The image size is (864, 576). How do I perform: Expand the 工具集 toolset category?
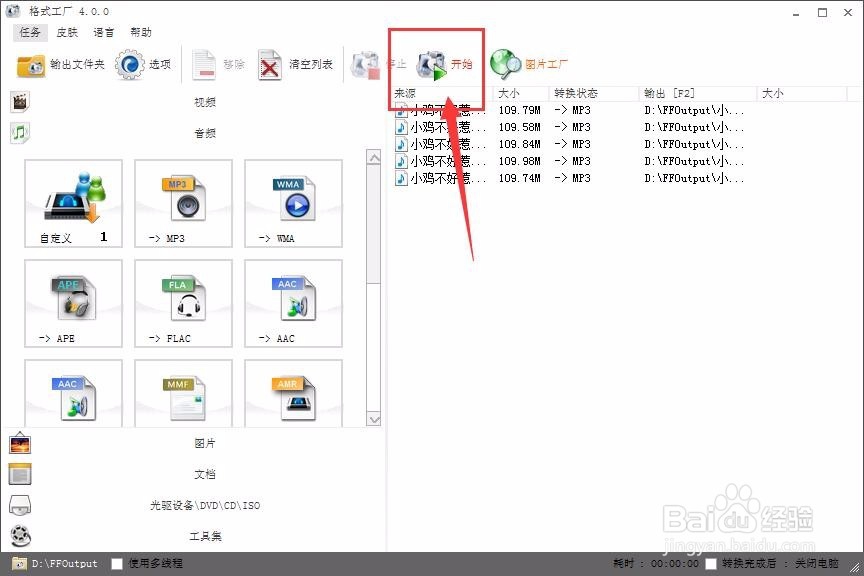point(205,536)
